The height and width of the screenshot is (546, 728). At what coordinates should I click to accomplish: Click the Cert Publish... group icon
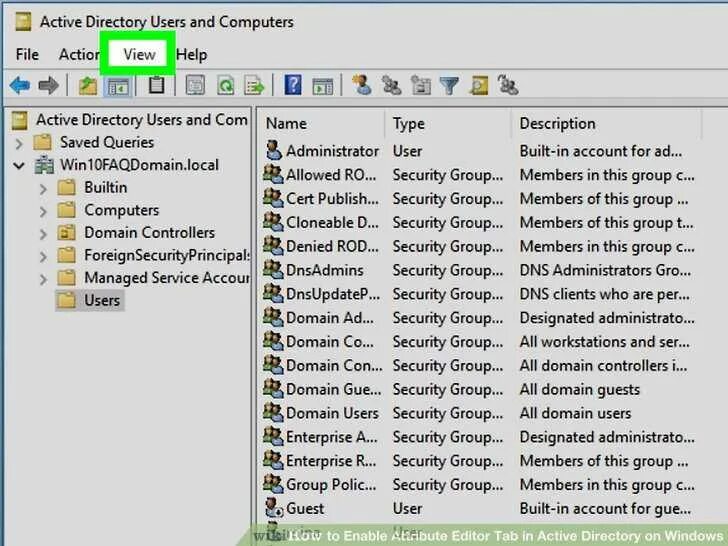273,198
